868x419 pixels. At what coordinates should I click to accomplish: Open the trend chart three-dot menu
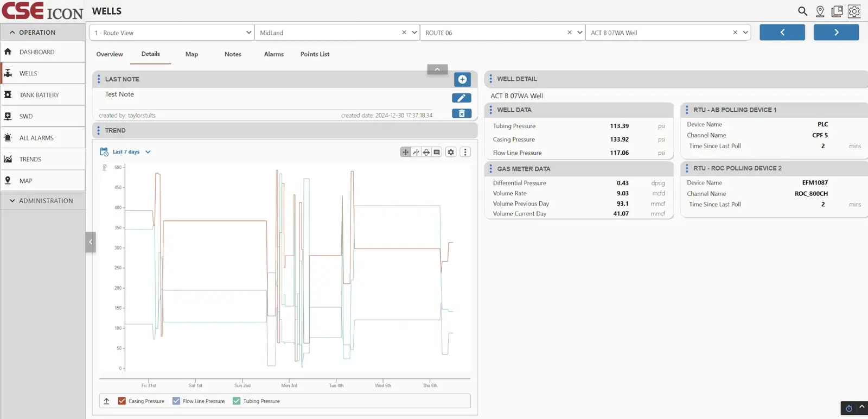pyautogui.click(x=465, y=153)
